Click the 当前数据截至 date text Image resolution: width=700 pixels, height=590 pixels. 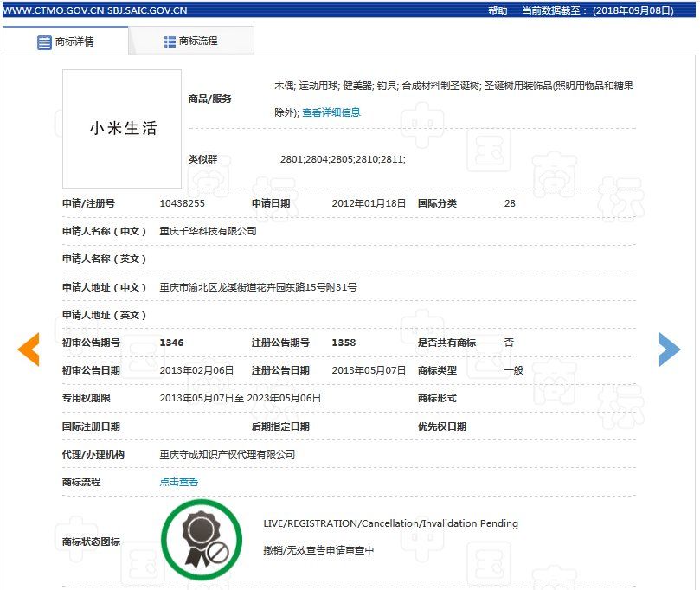tap(597, 10)
